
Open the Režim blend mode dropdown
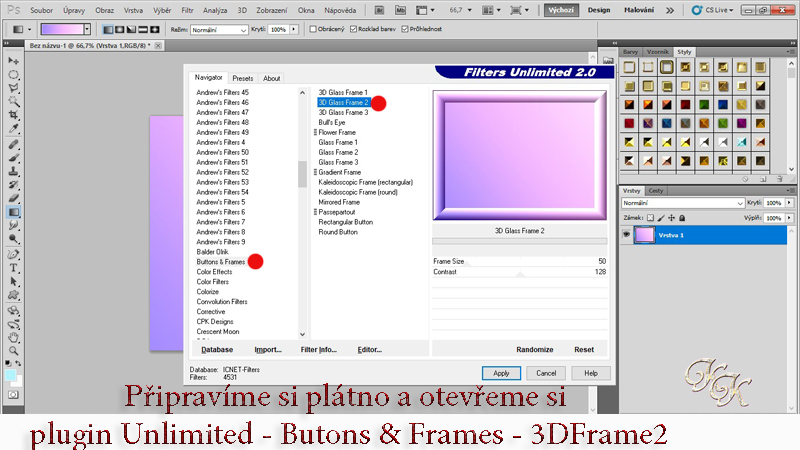219,30
